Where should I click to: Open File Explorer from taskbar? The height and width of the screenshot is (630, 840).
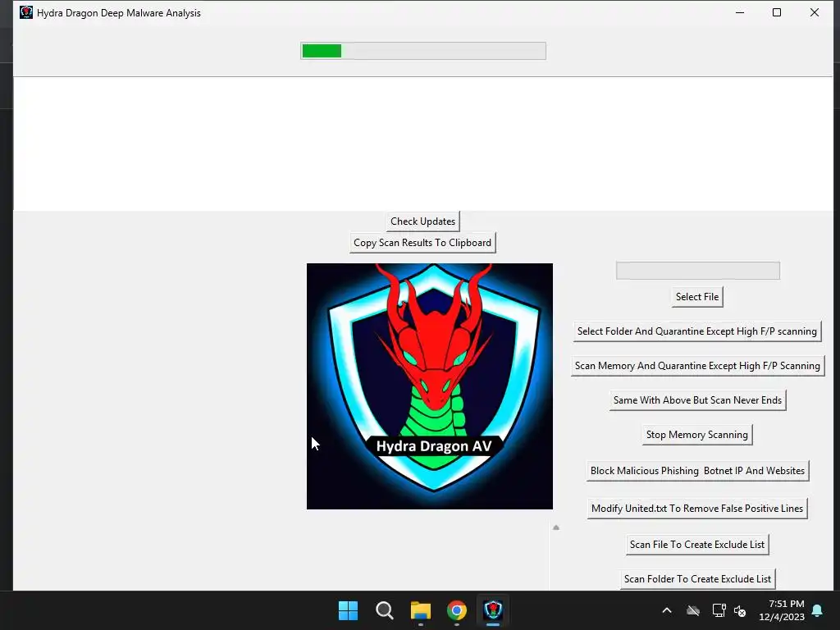421,610
